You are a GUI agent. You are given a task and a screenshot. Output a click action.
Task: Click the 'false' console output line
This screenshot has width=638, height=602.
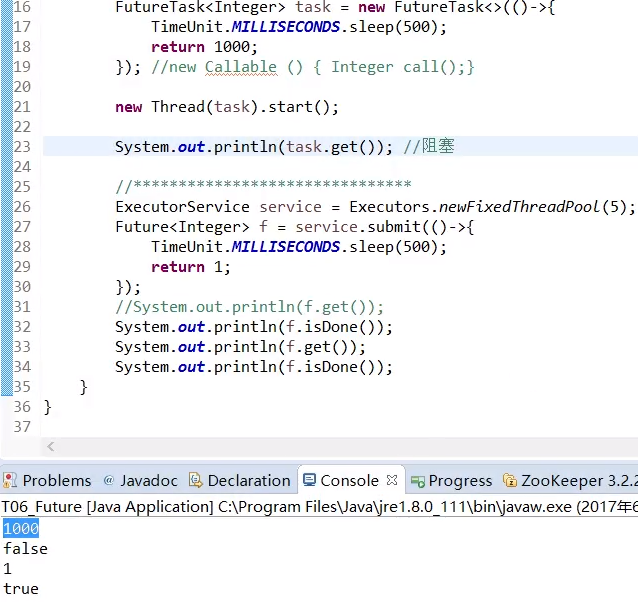point(25,549)
